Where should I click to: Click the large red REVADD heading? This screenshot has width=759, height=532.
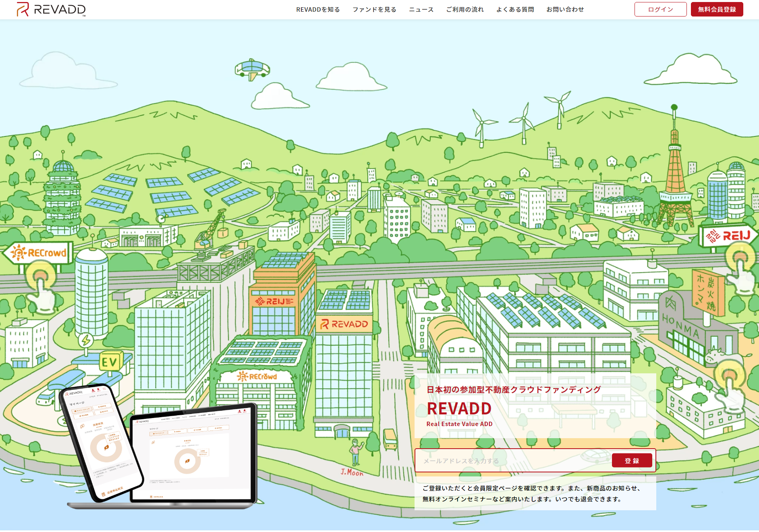tap(459, 408)
